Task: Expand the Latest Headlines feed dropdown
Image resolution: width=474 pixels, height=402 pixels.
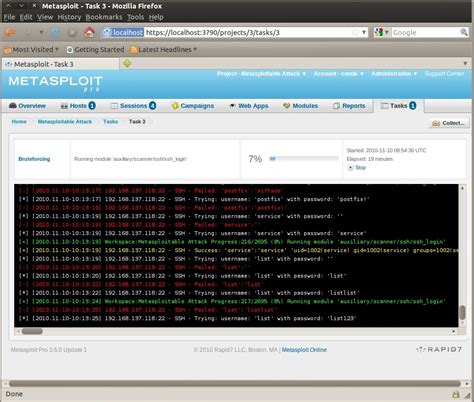Action: pos(164,50)
